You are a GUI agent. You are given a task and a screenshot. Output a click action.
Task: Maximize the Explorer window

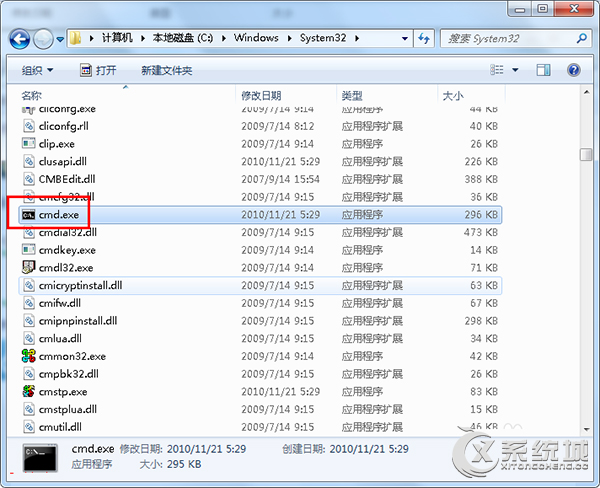point(543,8)
